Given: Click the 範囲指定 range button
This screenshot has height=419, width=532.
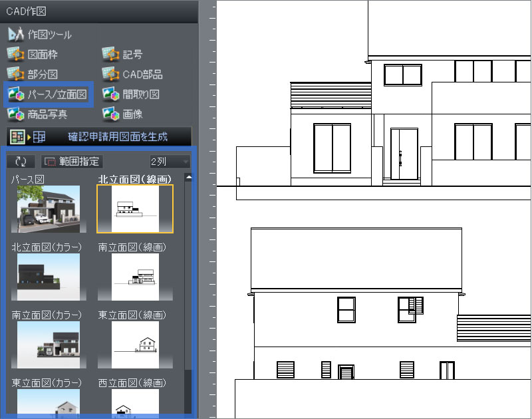Looking at the screenshot, I should click(x=72, y=162).
